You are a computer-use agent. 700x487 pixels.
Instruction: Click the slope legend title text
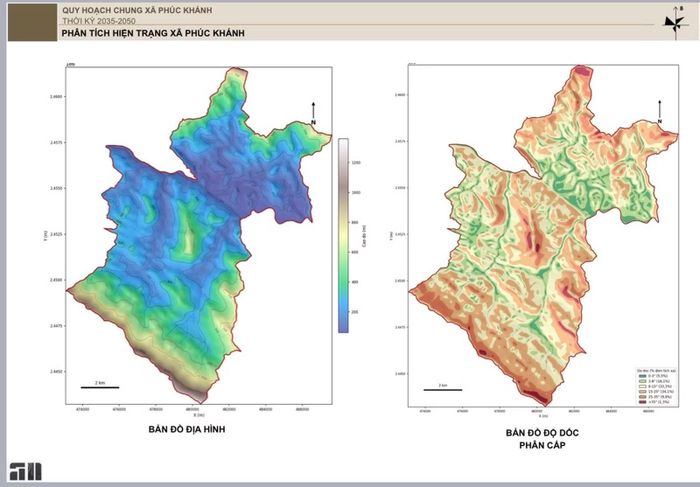[x=656, y=370]
